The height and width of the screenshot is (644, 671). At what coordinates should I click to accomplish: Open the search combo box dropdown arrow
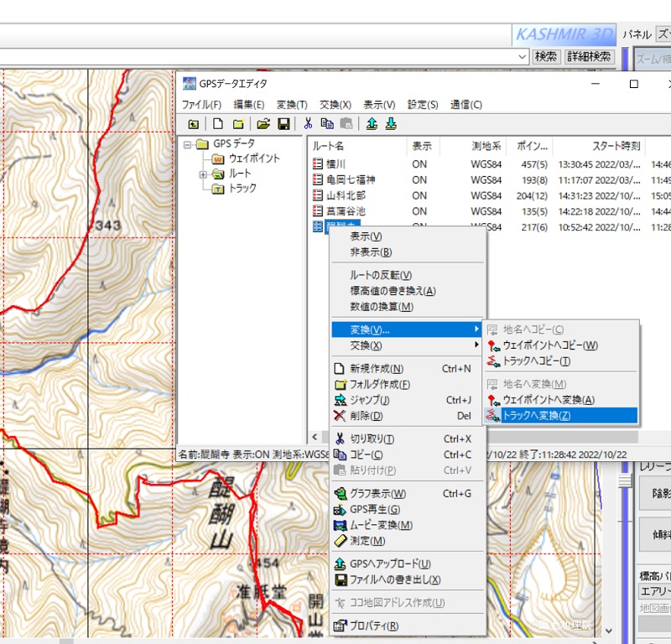pyautogui.click(x=522, y=56)
